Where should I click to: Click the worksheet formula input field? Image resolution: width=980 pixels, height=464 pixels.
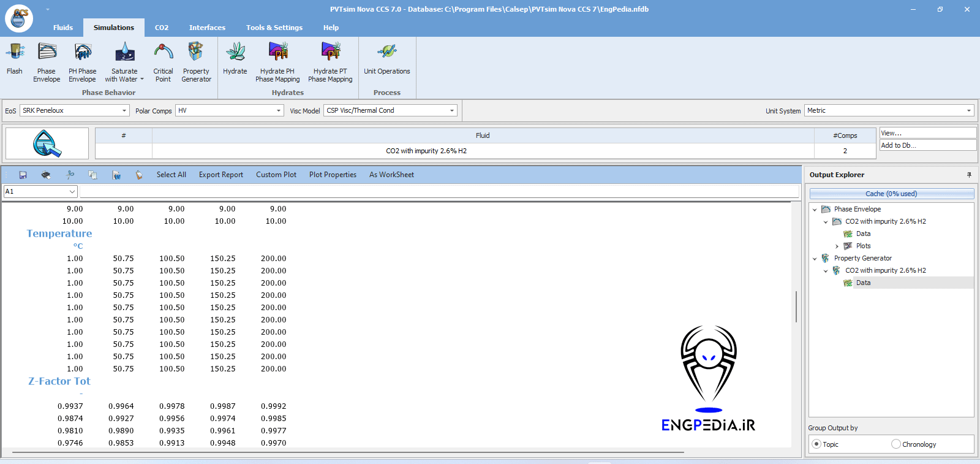click(x=440, y=191)
